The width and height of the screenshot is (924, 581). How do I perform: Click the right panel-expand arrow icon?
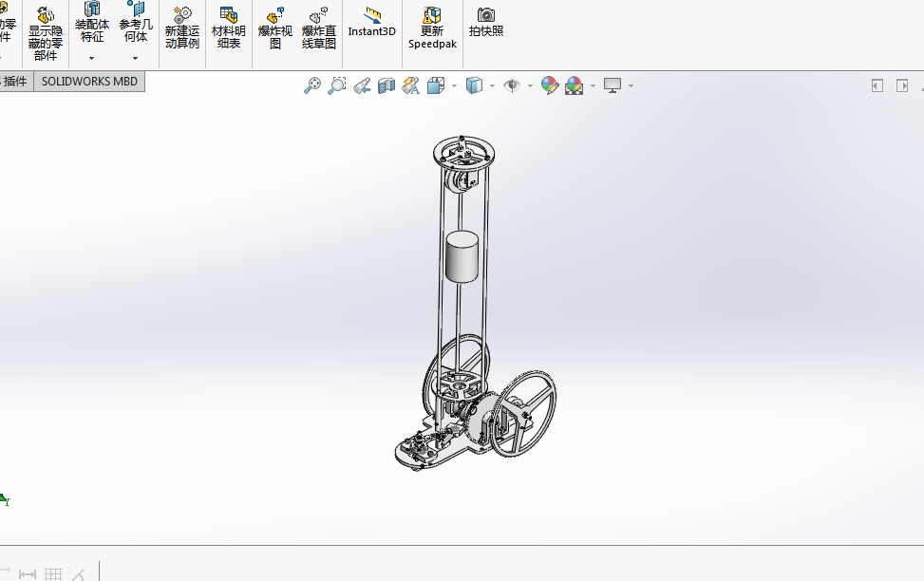coord(902,85)
